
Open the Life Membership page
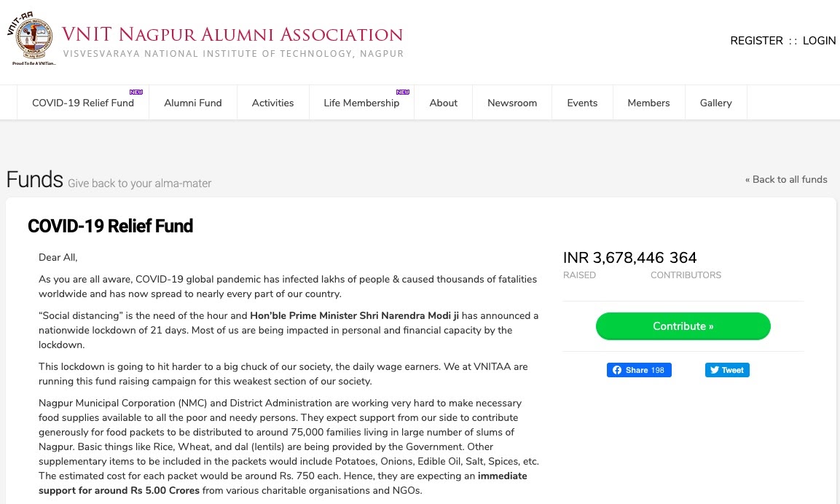(x=361, y=103)
